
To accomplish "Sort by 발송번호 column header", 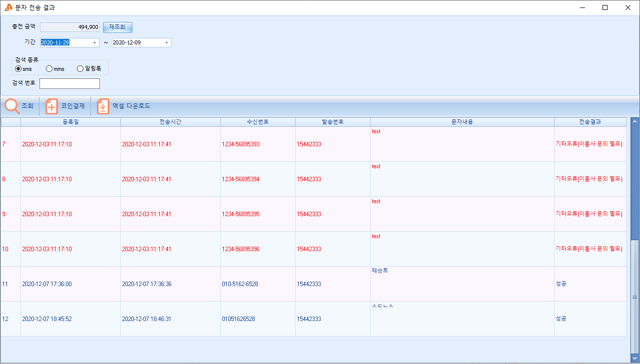I will point(333,122).
